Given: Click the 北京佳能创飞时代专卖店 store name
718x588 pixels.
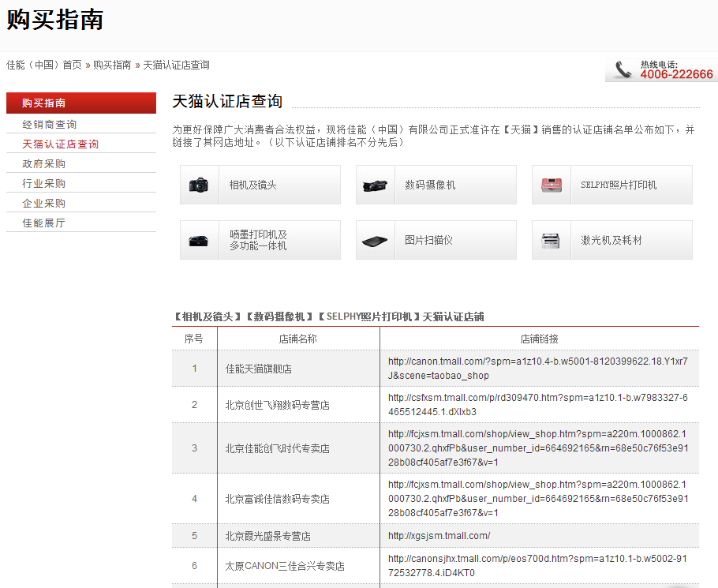Looking at the screenshot, I should [x=278, y=448].
